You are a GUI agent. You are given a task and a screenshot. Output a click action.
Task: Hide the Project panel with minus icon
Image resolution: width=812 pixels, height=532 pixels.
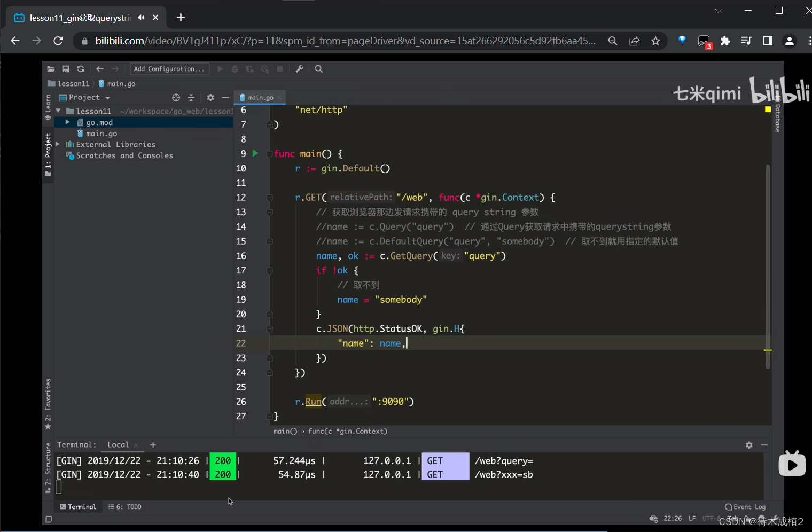click(225, 98)
